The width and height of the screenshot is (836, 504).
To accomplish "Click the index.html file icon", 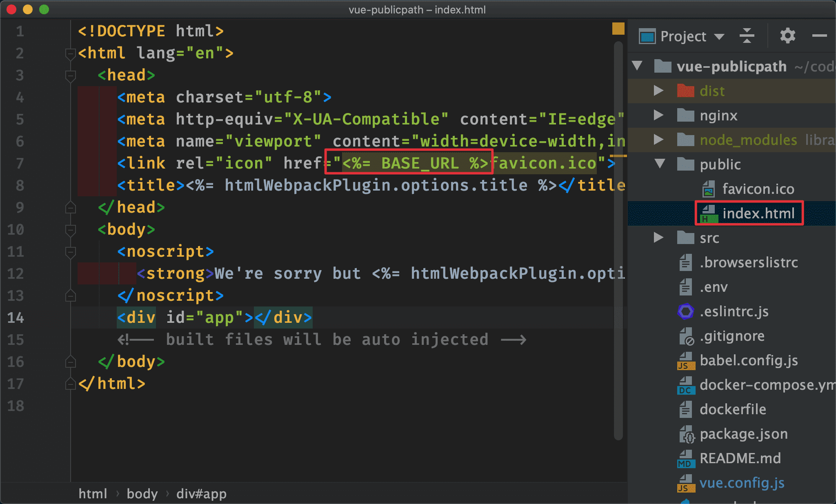I will click(x=709, y=213).
